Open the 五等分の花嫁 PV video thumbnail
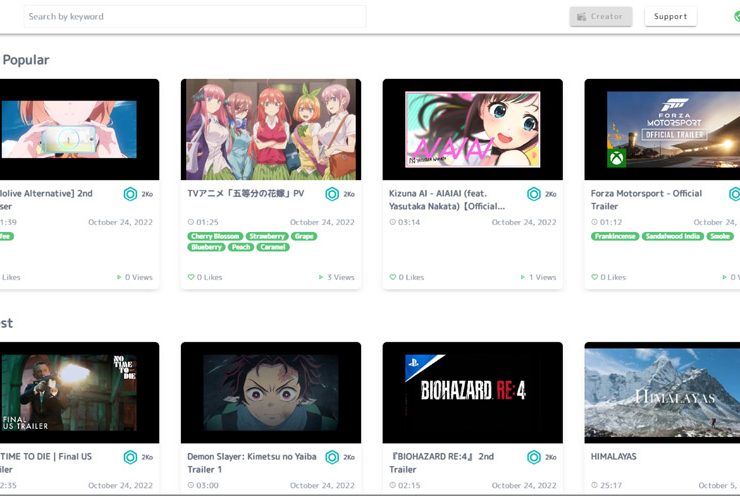Screen dimensions: 740x496 (271, 129)
